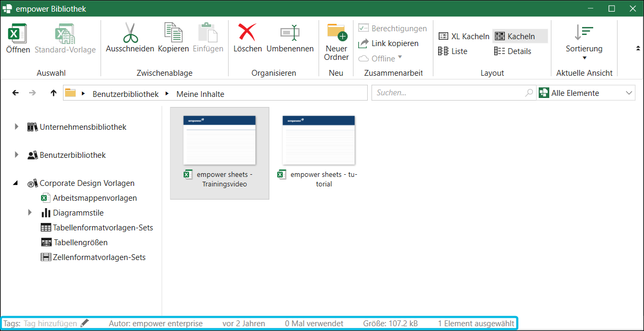Collapse the ribbon with the arrow
This screenshot has width=644, height=331.
click(x=637, y=48)
